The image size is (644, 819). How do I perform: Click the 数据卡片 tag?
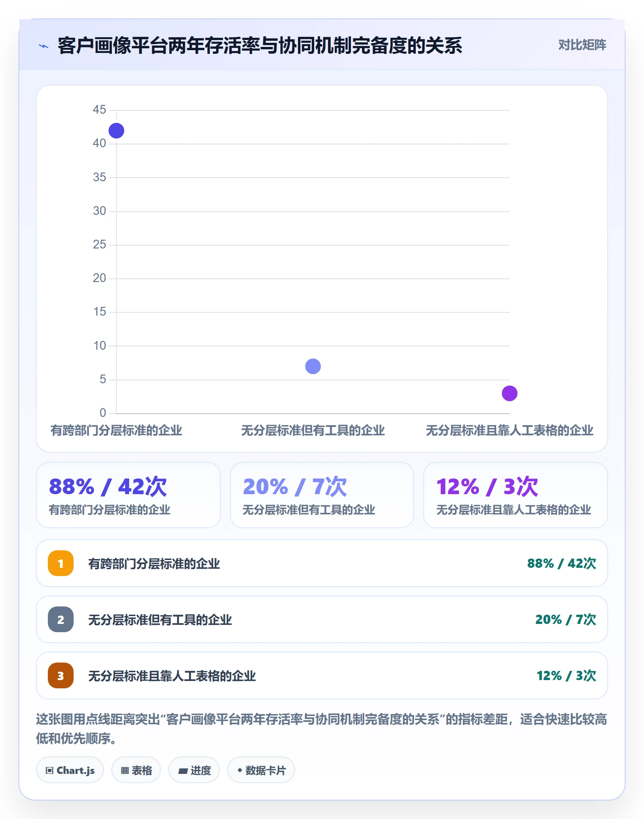click(x=261, y=770)
